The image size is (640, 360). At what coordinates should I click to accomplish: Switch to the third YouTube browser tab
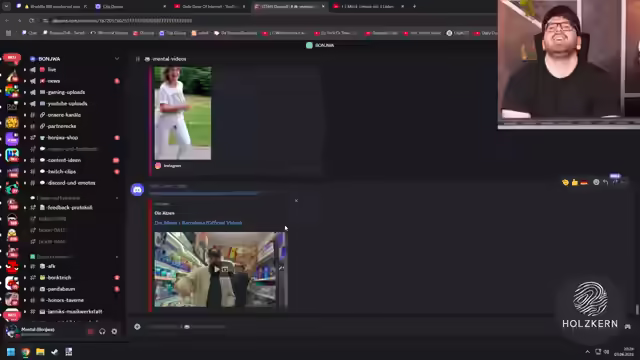[209, 7]
